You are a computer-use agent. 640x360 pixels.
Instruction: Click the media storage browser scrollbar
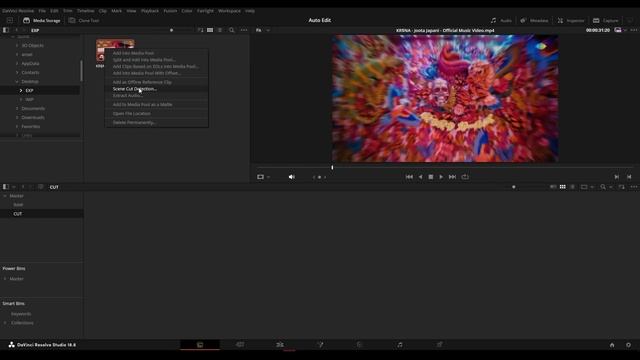coord(81,71)
